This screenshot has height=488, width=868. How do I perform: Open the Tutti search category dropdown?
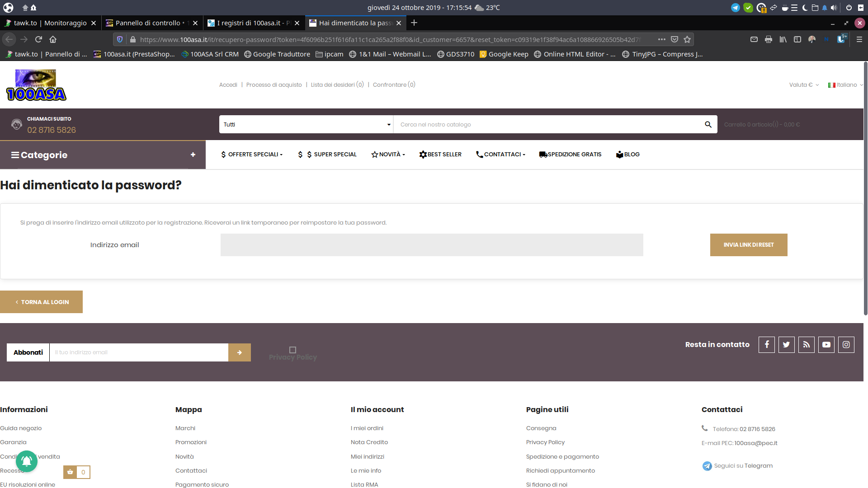click(306, 124)
